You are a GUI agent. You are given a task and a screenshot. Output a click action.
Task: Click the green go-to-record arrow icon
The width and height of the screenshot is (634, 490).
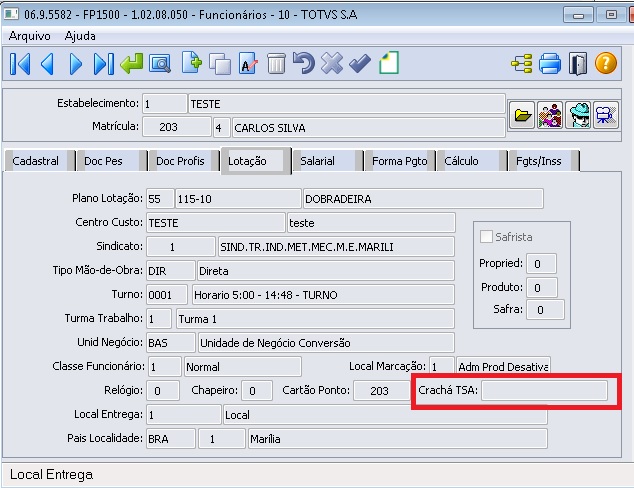pos(131,63)
